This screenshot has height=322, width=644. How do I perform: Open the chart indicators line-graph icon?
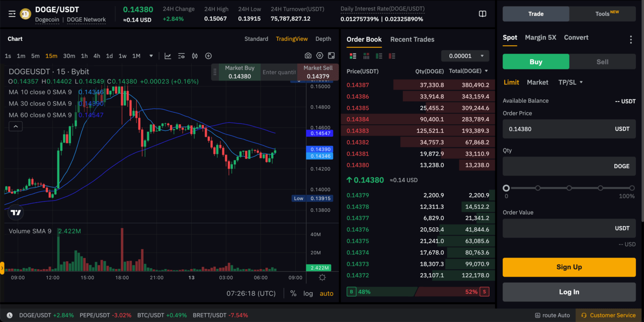[168, 56]
